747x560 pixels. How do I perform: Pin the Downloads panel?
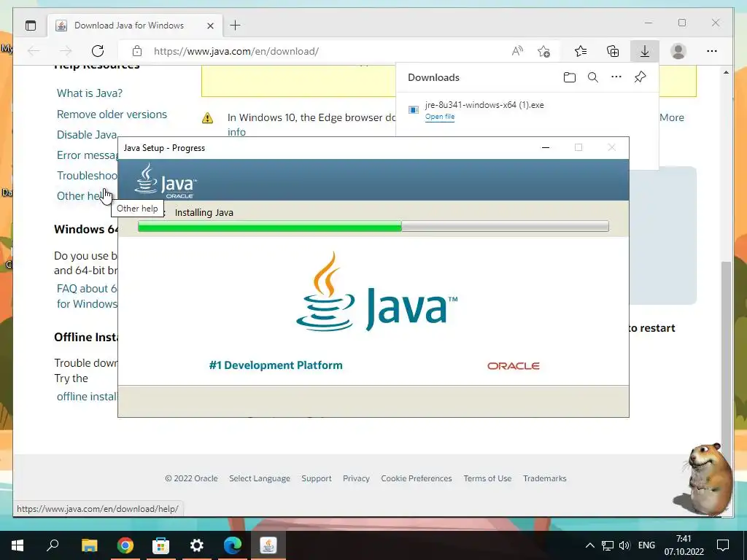pyautogui.click(x=640, y=77)
